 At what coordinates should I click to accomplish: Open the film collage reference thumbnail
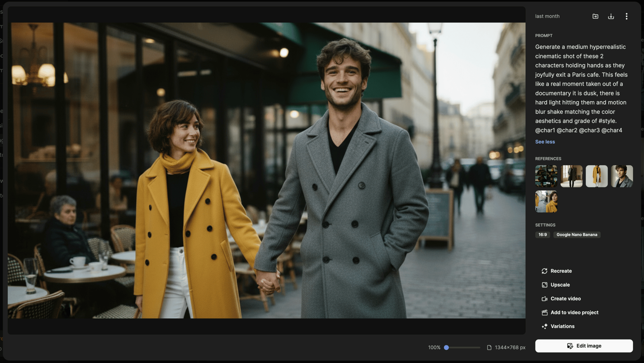(x=546, y=176)
